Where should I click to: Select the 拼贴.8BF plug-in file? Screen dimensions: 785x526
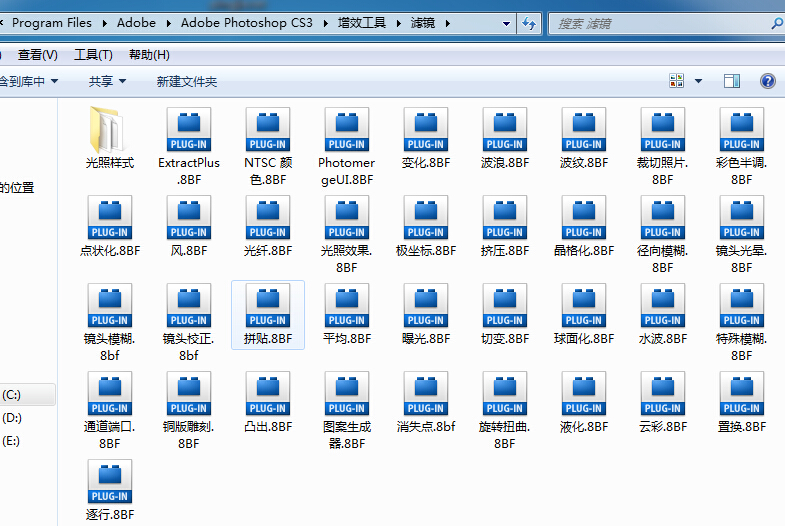[x=268, y=314]
